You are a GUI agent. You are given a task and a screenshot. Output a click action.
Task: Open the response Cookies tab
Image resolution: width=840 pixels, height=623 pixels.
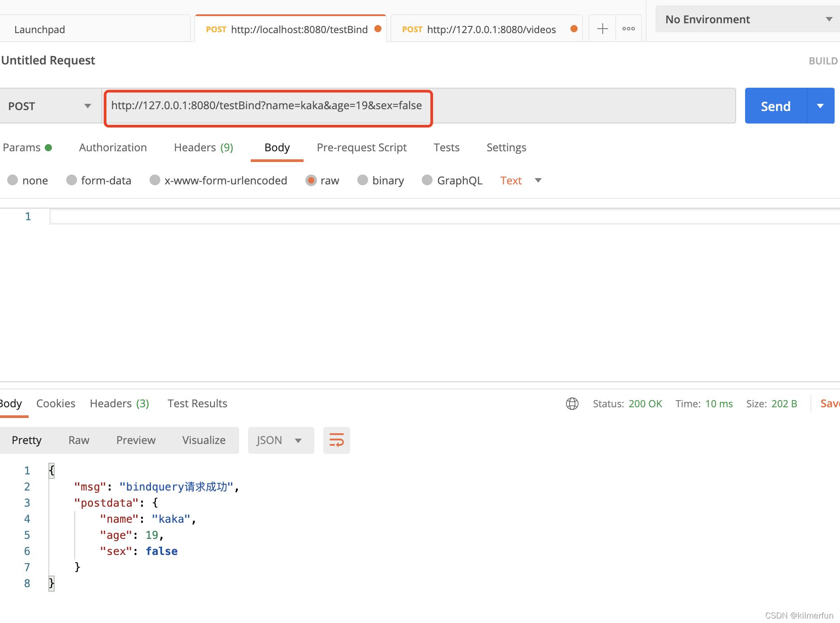click(x=56, y=403)
